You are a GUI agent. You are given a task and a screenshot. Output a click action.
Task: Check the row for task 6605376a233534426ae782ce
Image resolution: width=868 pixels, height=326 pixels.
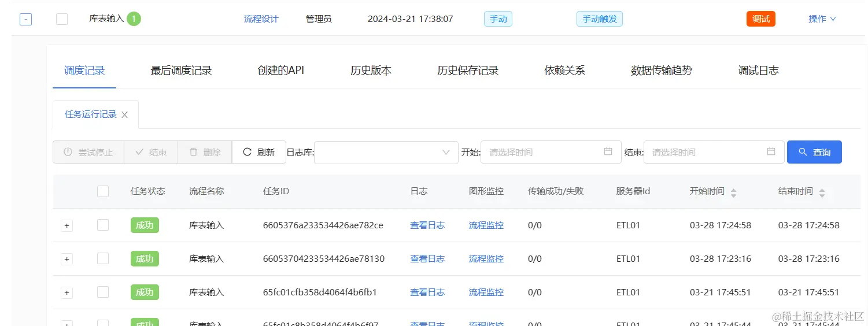point(103,225)
